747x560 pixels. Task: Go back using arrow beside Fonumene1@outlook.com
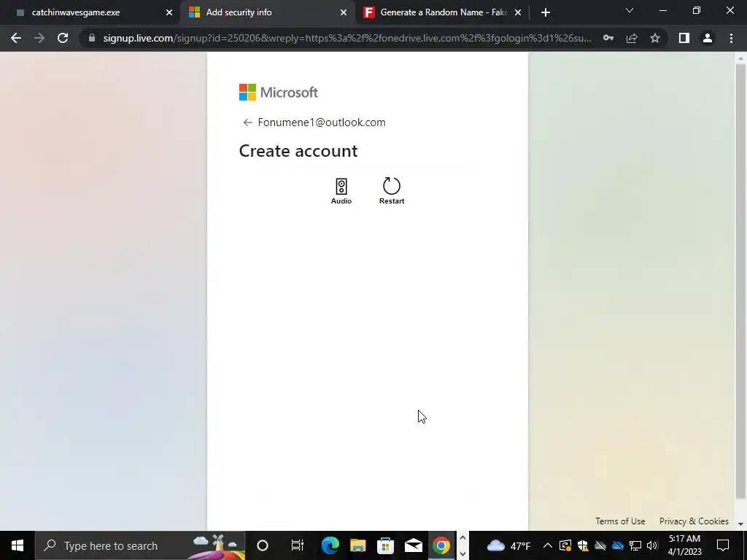point(247,122)
